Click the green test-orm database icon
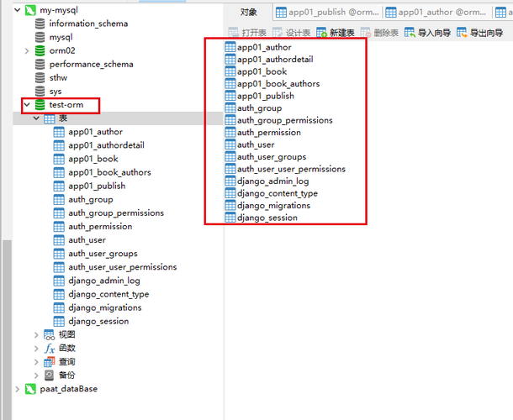The width and height of the screenshot is (513, 420). (40, 105)
